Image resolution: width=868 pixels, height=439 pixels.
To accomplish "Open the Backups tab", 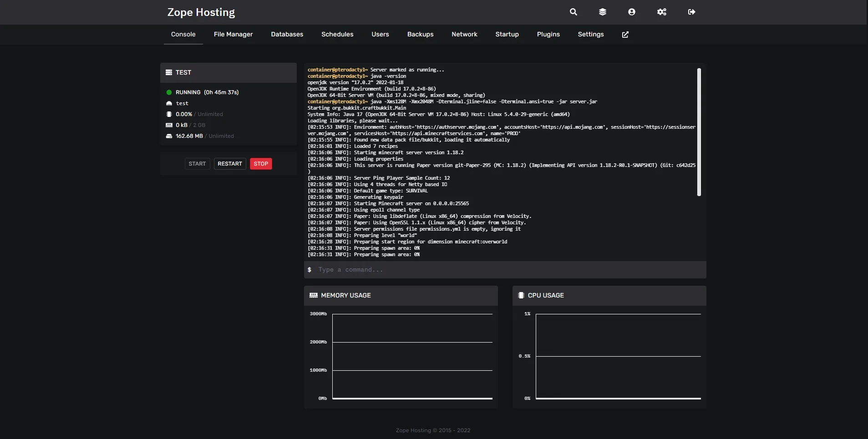I will (x=420, y=35).
